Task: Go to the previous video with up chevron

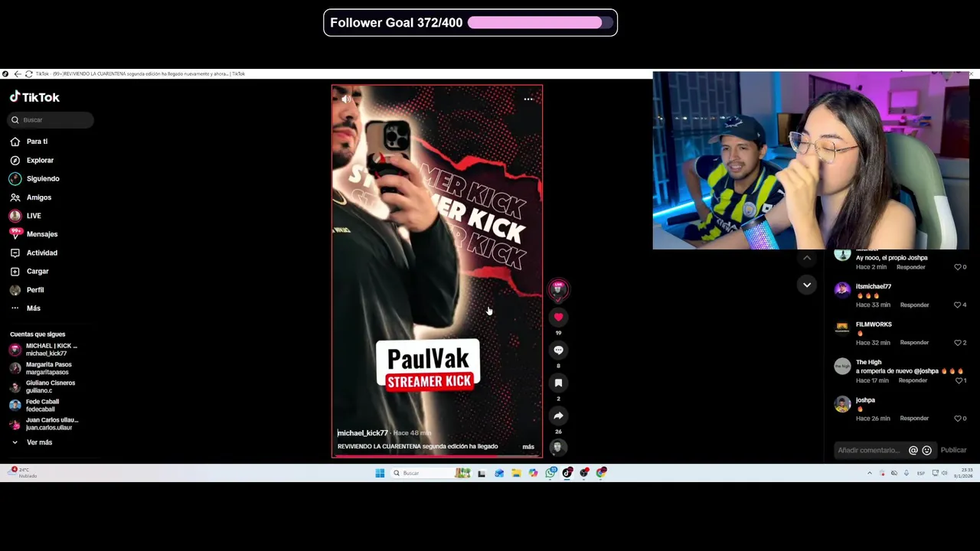Action: [x=807, y=258]
